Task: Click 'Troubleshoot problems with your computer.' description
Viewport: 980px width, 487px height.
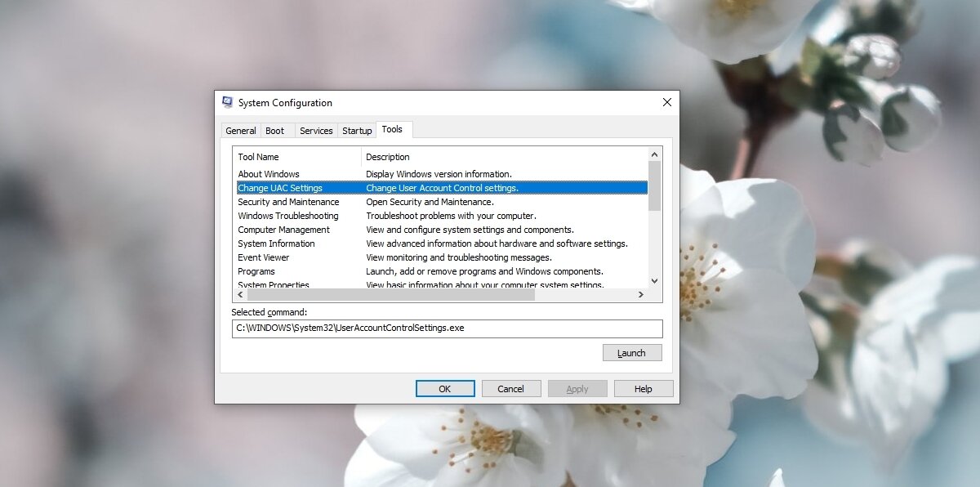Action: coord(451,216)
